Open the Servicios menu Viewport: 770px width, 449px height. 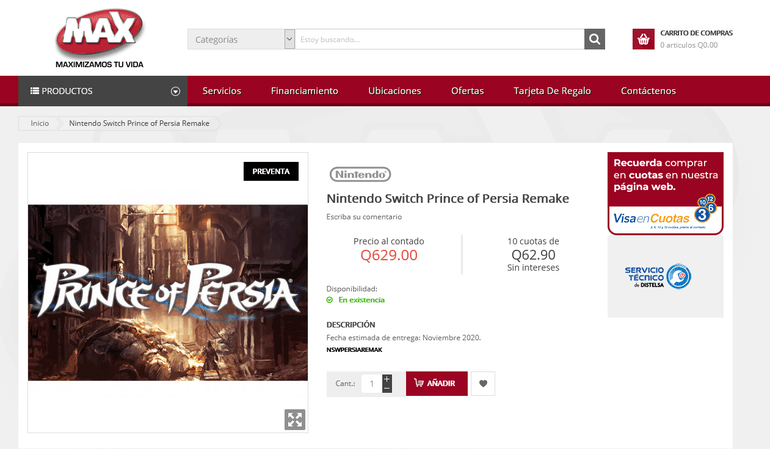tap(222, 91)
